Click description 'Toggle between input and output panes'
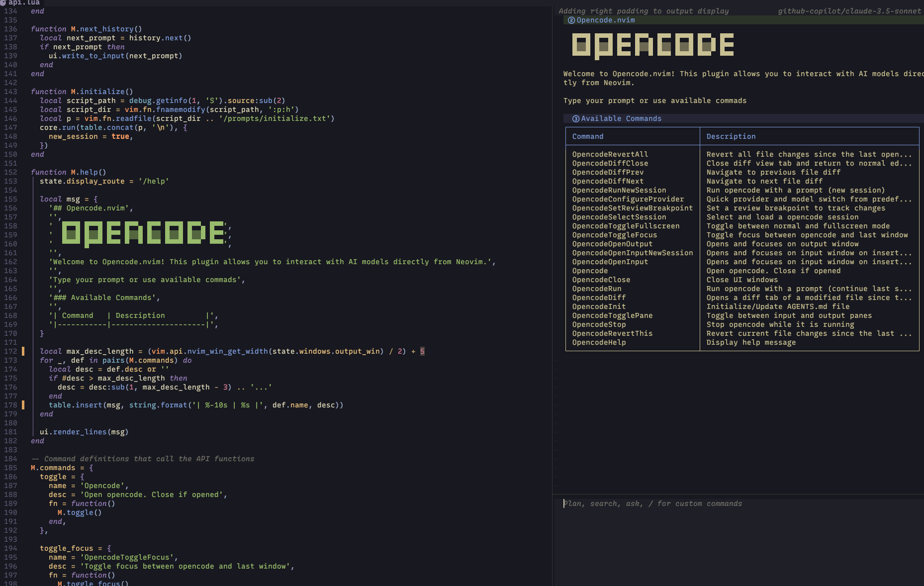 (x=789, y=315)
